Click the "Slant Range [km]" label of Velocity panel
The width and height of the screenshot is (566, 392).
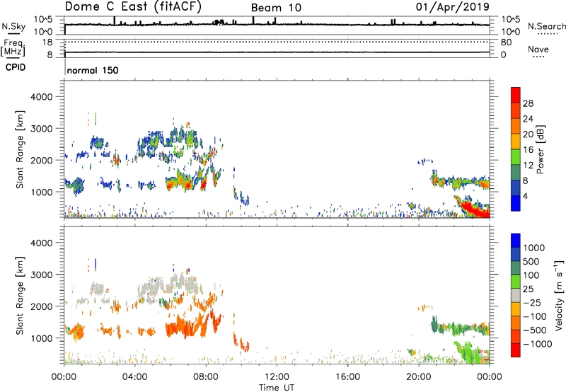click(20, 296)
